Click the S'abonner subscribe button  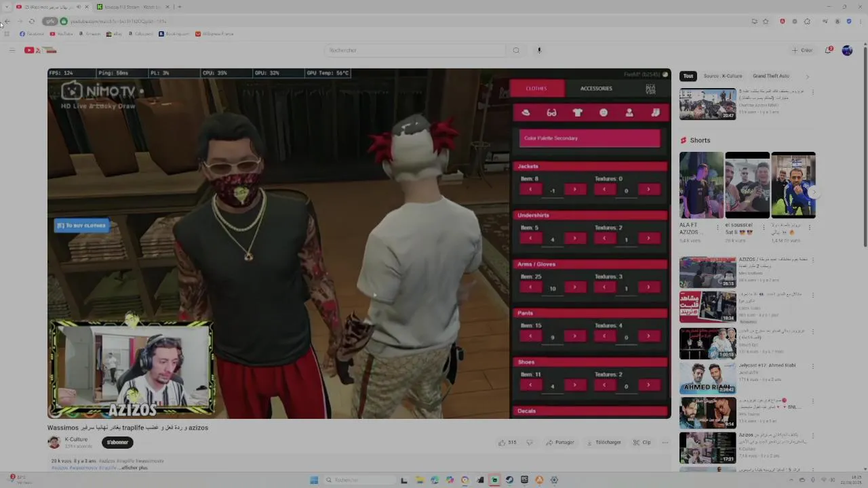pos(117,443)
